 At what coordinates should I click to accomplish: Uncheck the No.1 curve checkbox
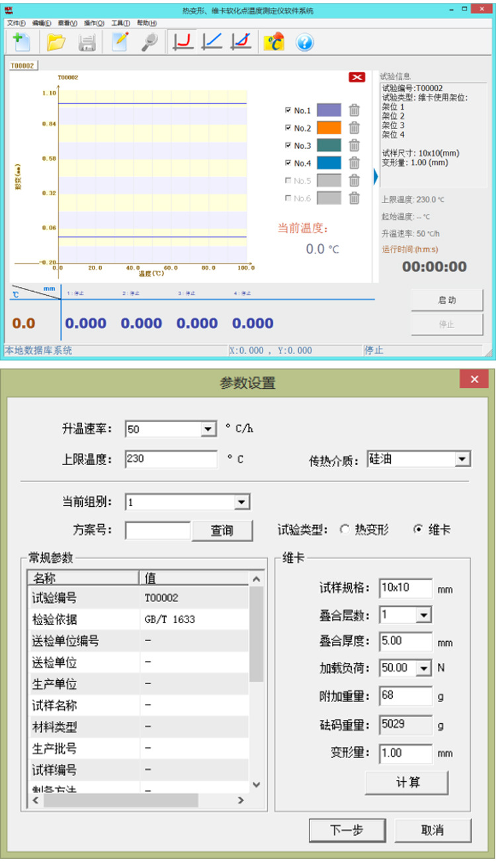click(x=288, y=110)
